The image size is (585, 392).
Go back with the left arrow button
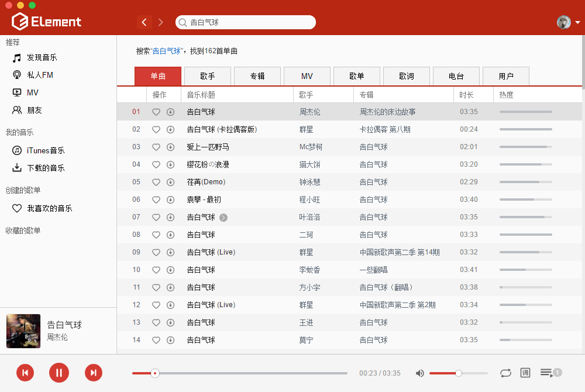[144, 22]
